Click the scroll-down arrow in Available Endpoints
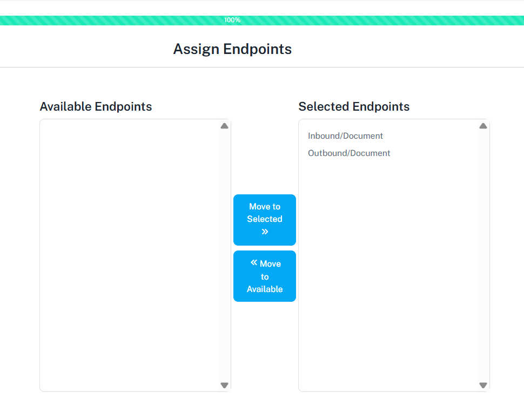The image size is (524, 420). click(x=225, y=385)
